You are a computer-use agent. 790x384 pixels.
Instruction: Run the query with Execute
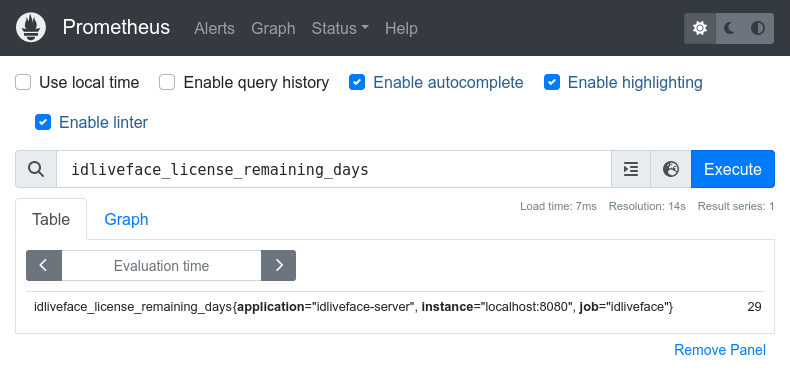tap(733, 169)
